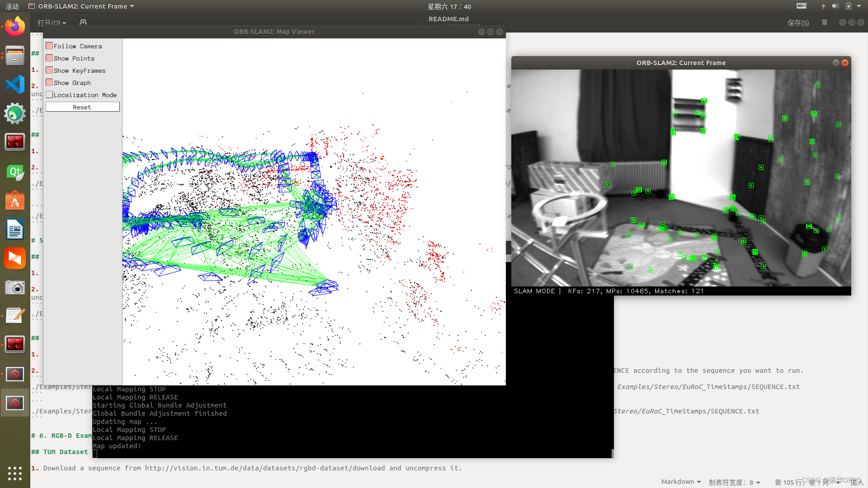Open the orange play-arrow app in dock
The image size is (868, 488).
pos(15,258)
